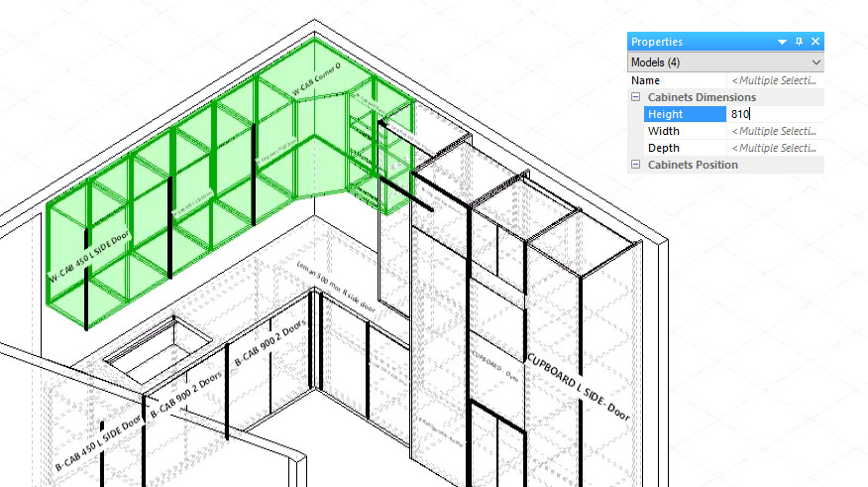Screen dimensions: 868x487
Task: Select the CUPBOARD L SIDE- Door unit
Action: click(x=578, y=386)
